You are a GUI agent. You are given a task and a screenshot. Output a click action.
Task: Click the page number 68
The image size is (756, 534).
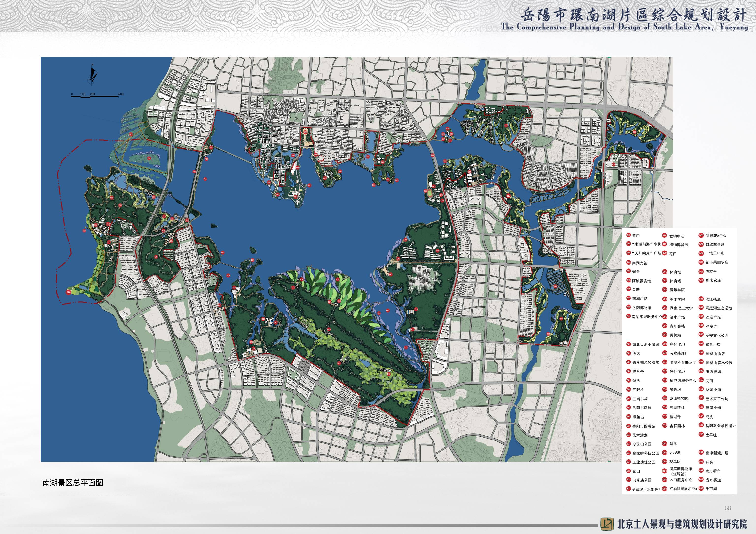tap(728, 508)
